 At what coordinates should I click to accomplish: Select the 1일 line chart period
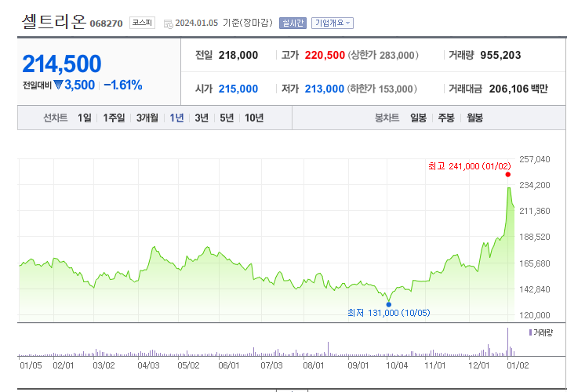click(85, 118)
